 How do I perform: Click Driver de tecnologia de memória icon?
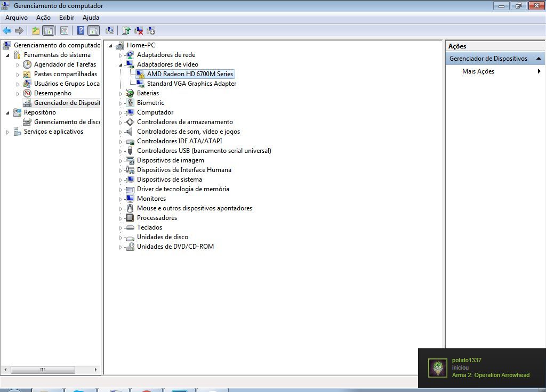coord(130,189)
